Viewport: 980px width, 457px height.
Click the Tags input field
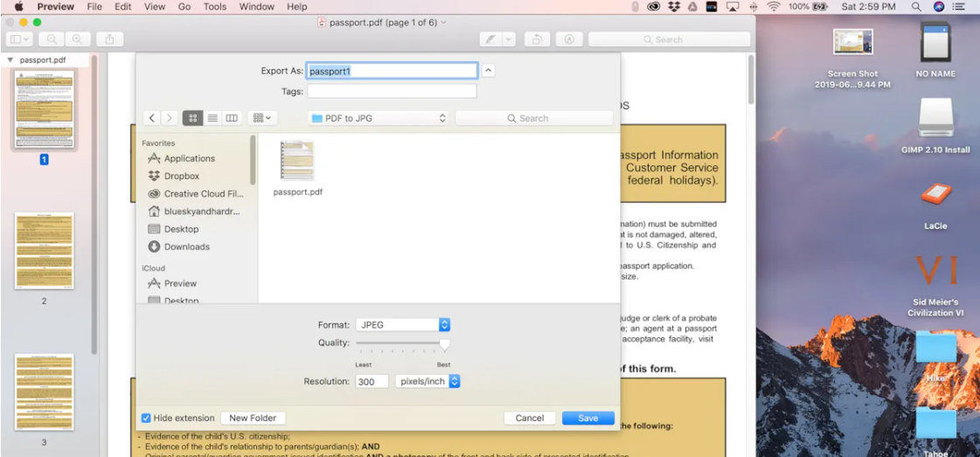[x=392, y=91]
